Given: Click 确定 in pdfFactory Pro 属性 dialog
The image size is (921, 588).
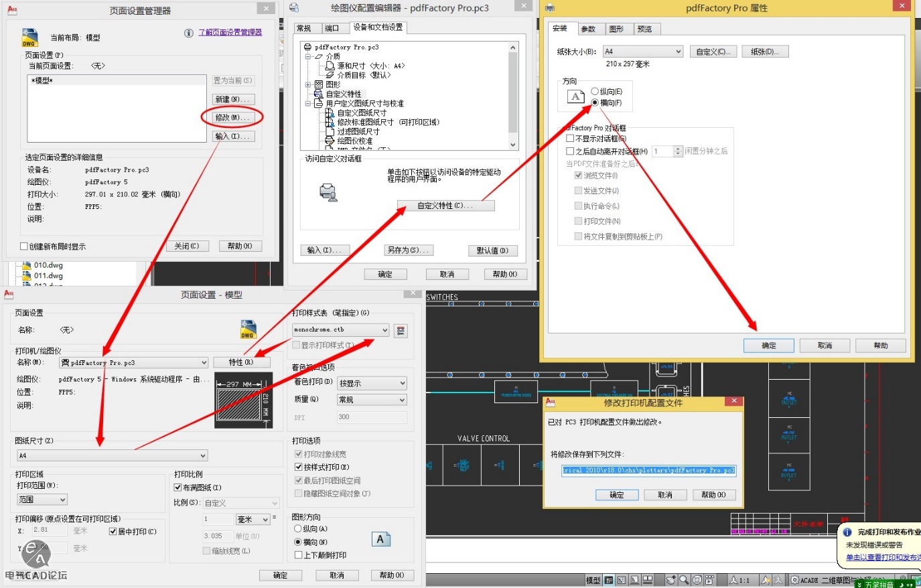Looking at the screenshot, I should [769, 346].
